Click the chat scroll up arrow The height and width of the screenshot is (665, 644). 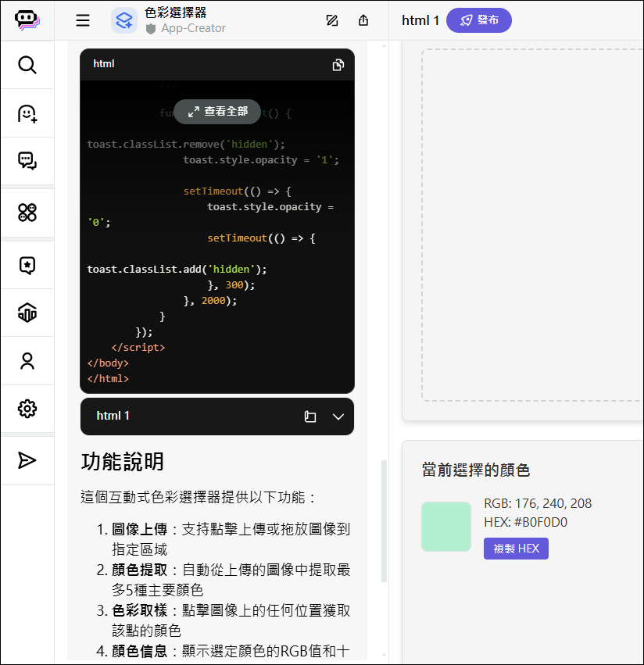point(384,45)
